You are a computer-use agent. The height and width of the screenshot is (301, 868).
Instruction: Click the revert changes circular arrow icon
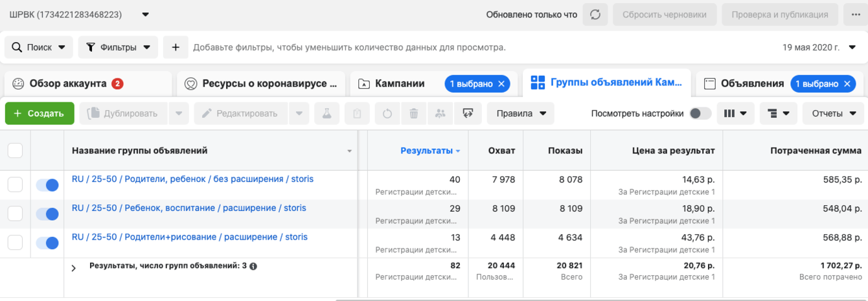[387, 113]
